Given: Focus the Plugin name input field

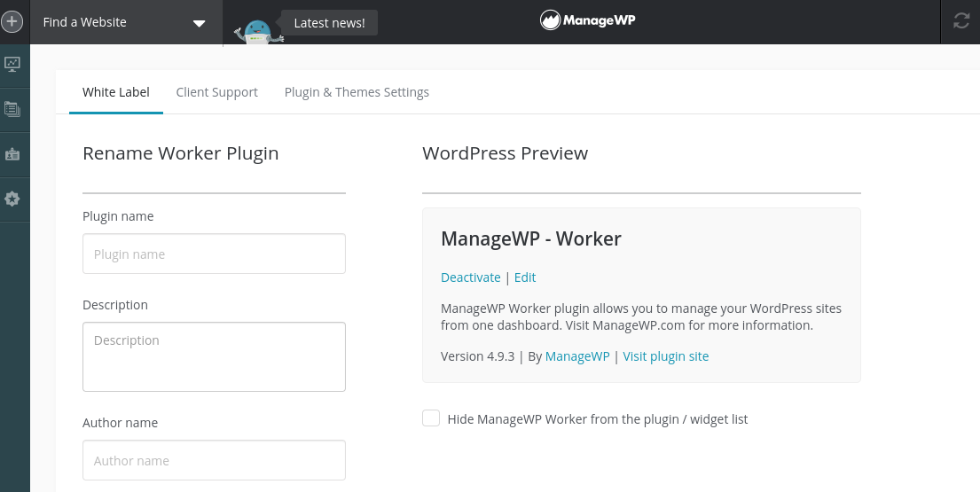Looking at the screenshot, I should 214,254.
